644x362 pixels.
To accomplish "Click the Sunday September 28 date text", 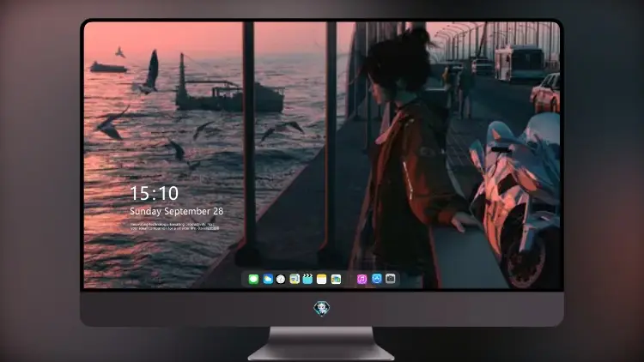I will (x=177, y=211).
